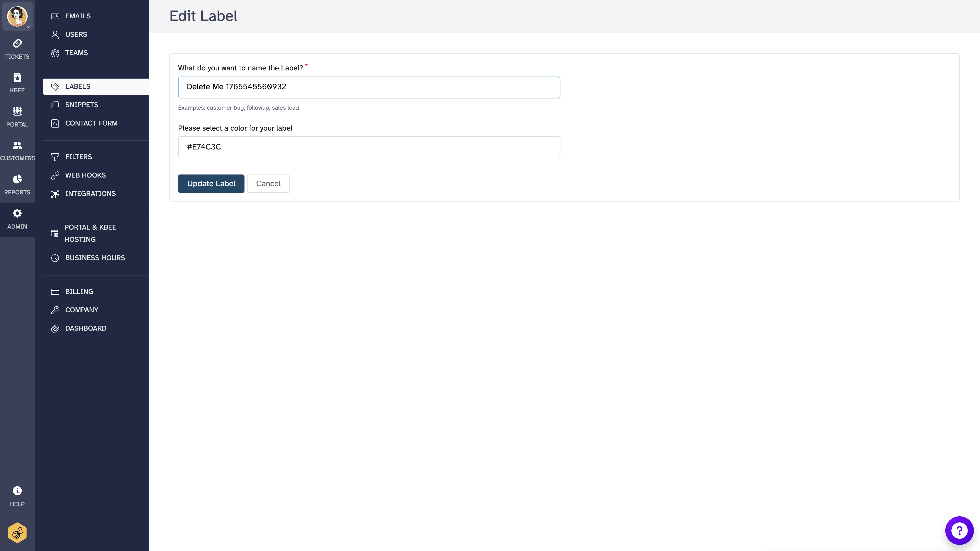Cancel the label edit

pos(268,183)
